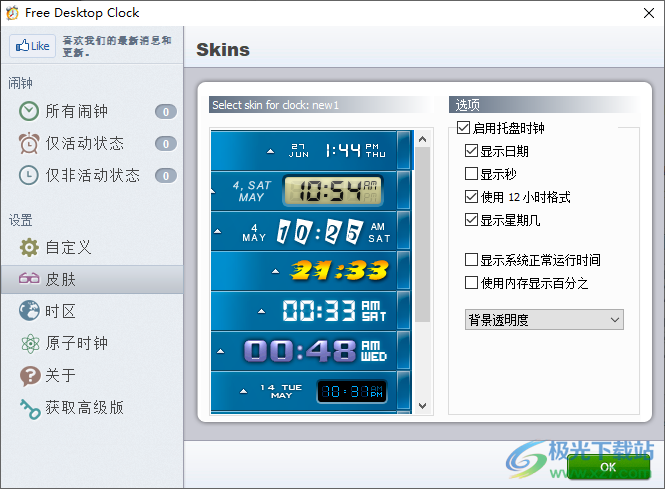Click the skin list scroll up arrow
Image resolution: width=665 pixels, height=489 pixels.
click(422, 139)
